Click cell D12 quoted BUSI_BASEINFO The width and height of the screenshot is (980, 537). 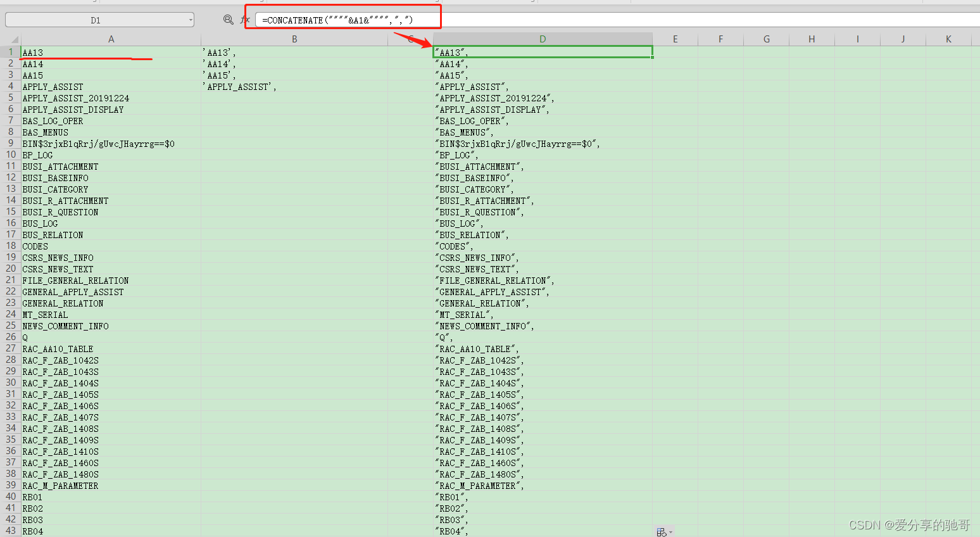pos(543,178)
